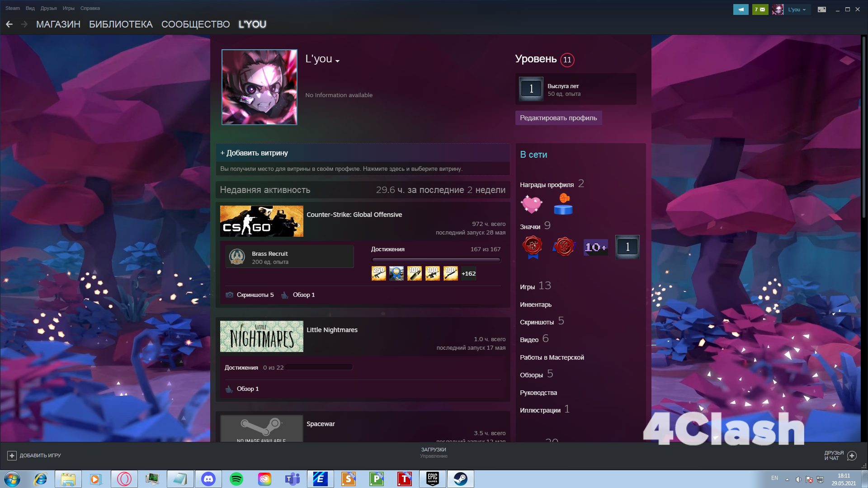Open Видео 6 link in sidebar
The image size is (868, 488).
click(534, 339)
